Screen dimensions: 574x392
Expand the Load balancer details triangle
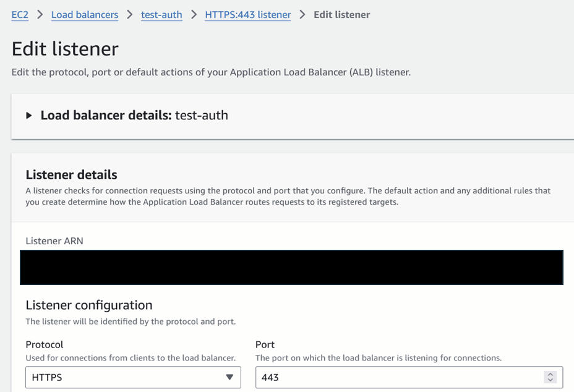point(29,116)
